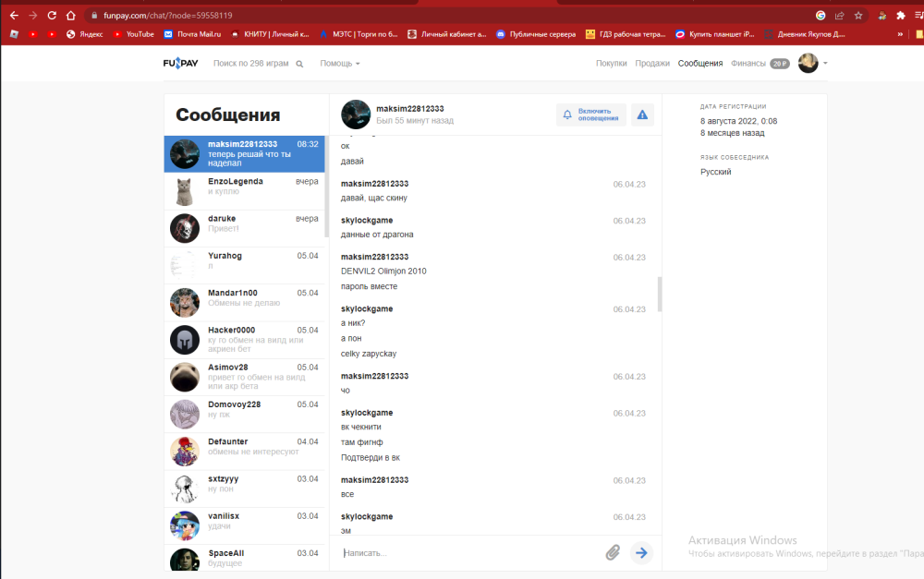
Task: Attach a file with paperclip icon
Action: pos(613,552)
